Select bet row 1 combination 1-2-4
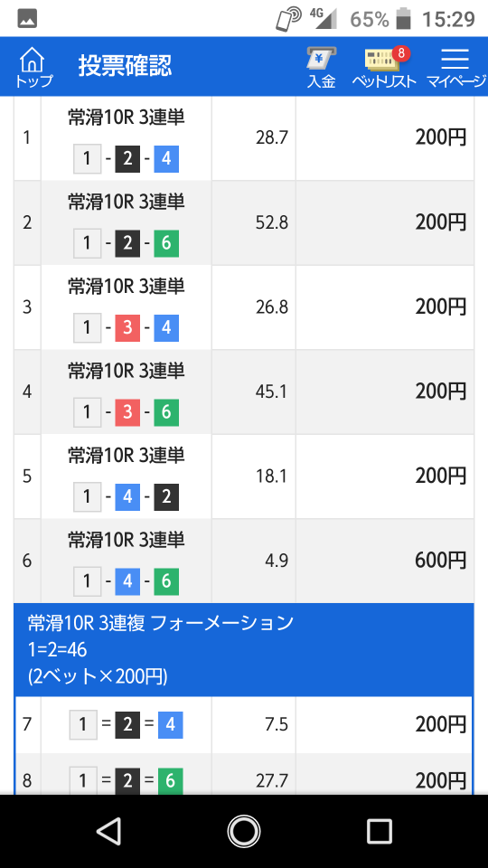The image size is (488, 868). tap(127, 159)
